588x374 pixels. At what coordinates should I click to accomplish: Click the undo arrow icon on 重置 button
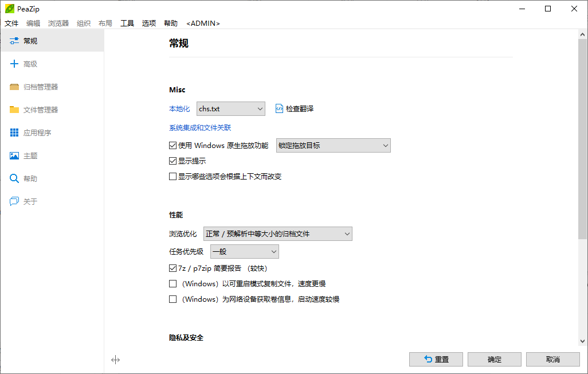click(428, 359)
